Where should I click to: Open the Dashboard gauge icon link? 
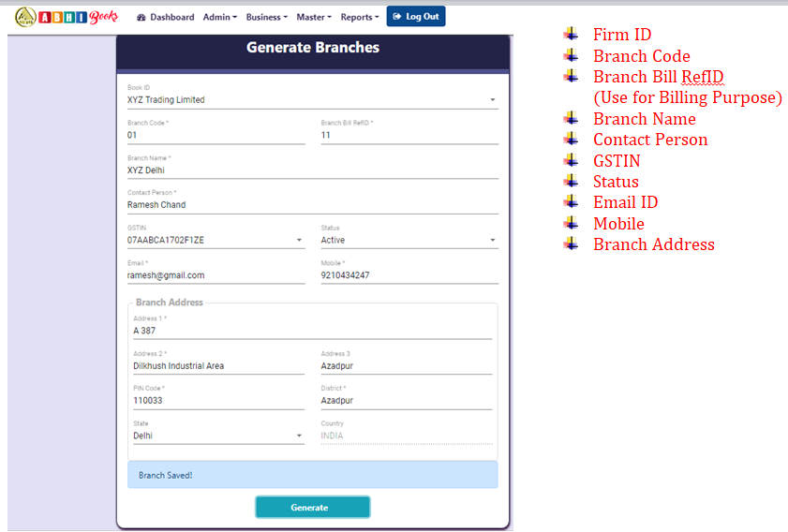coord(141,18)
